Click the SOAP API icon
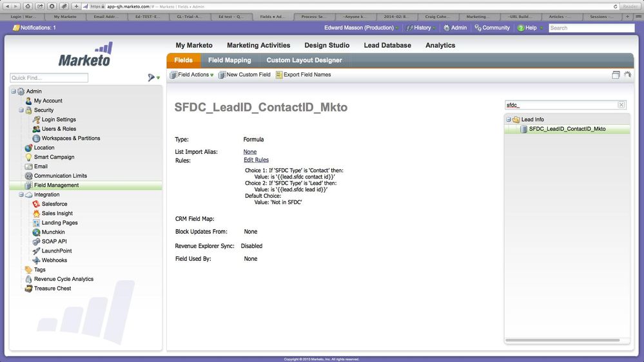Image resolution: width=644 pixels, height=362 pixels. [36, 242]
